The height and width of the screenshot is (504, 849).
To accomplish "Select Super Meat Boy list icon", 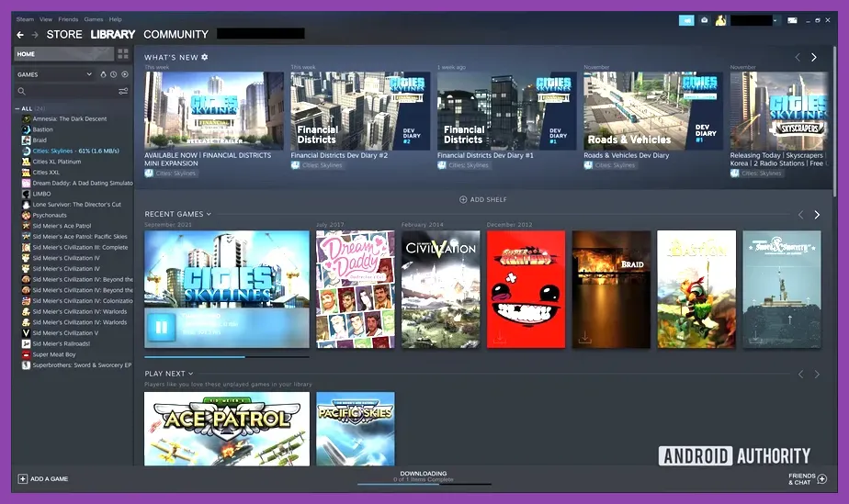I will coord(26,354).
